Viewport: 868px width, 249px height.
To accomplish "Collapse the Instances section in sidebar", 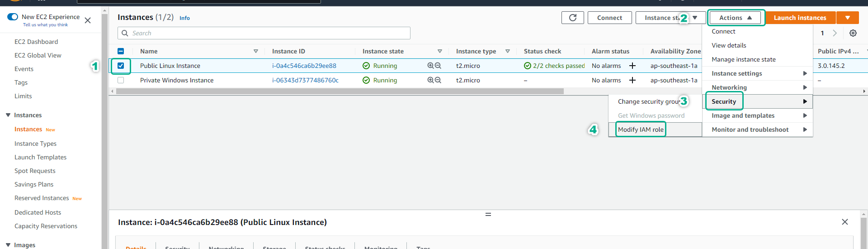I will pos(8,115).
